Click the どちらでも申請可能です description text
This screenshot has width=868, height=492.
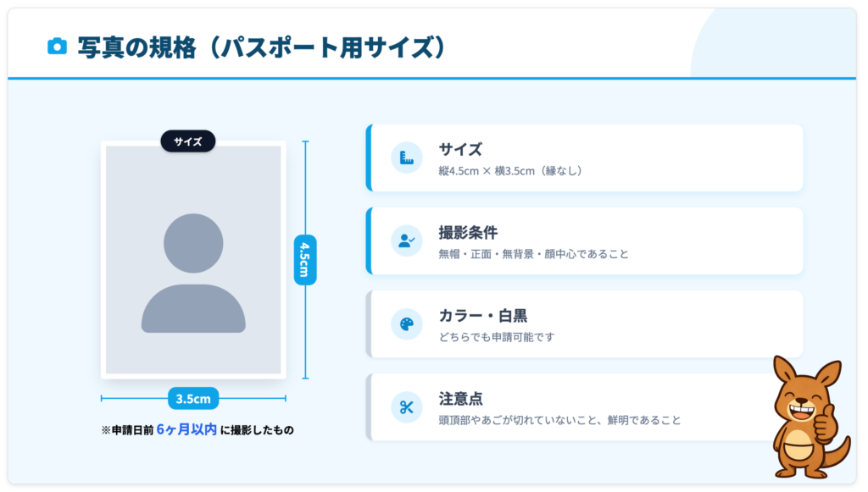pyautogui.click(x=496, y=337)
